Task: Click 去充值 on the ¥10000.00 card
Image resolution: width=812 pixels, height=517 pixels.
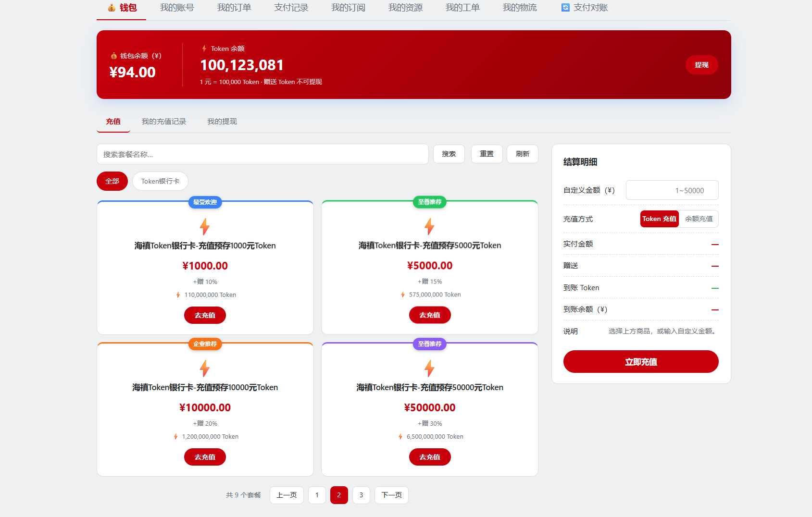Action: pos(205,457)
